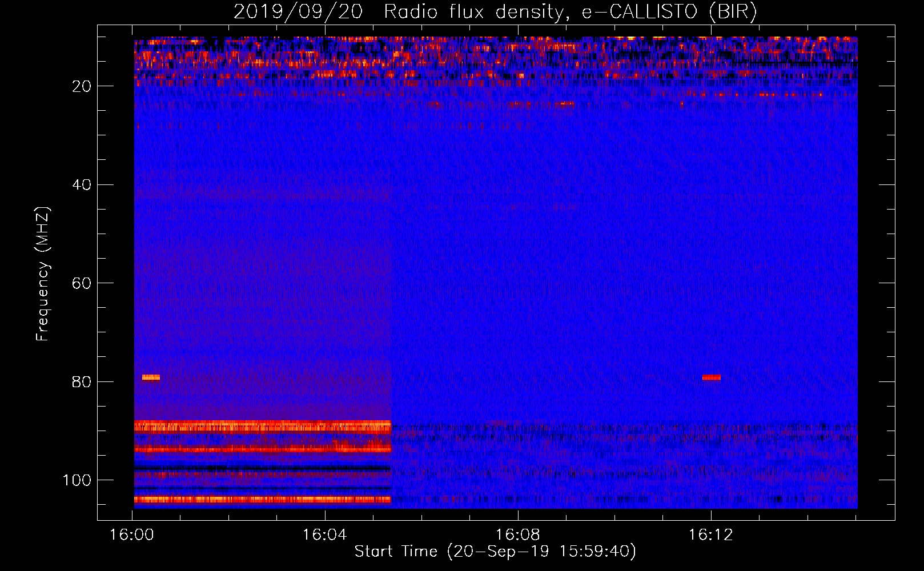924x571 pixels.
Task: Click the 16:00 time tick label
Action: (132, 535)
